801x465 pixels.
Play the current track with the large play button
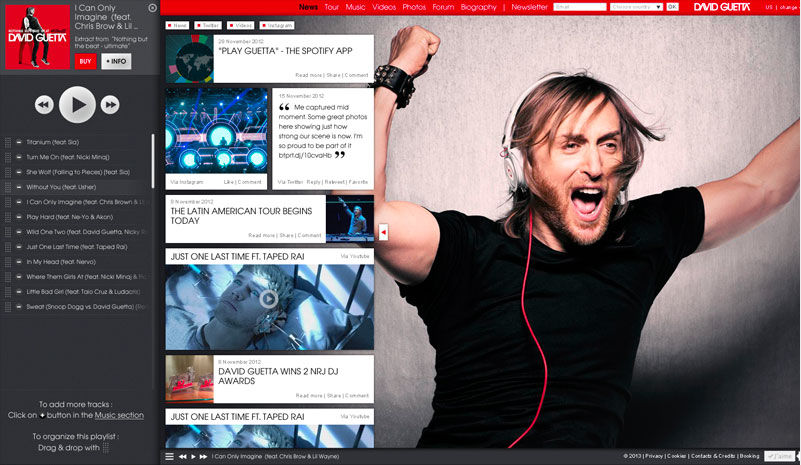(77, 105)
